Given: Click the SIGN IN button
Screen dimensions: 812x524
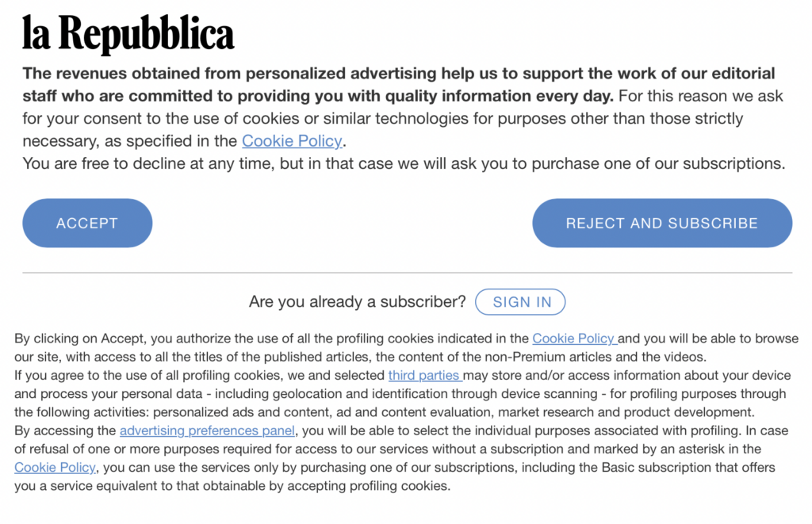Looking at the screenshot, I should [521, 302].
